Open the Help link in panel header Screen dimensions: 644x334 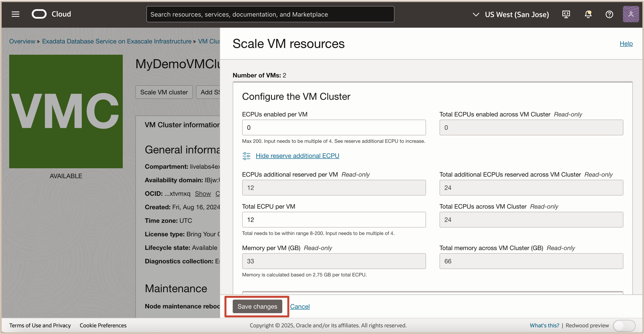626,44
